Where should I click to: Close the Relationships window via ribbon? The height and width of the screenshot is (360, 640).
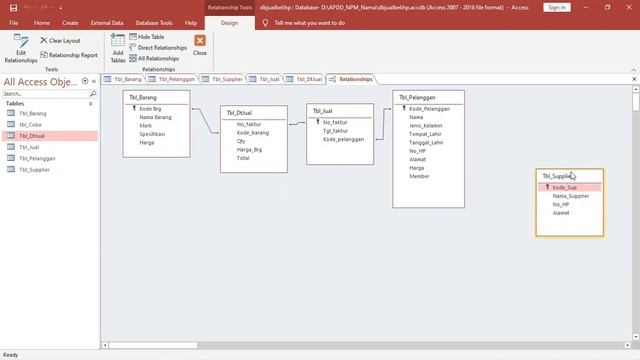tap(200, 45)
